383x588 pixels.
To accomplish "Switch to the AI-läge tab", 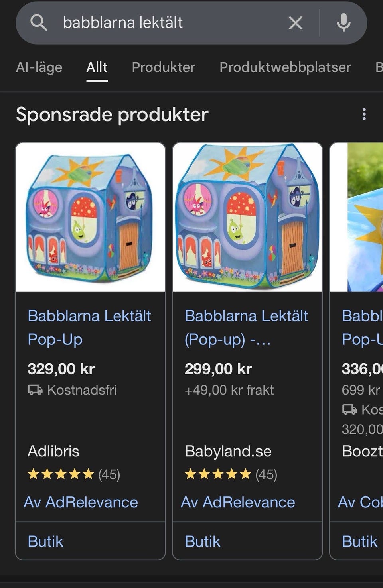I will pos(39,67).
